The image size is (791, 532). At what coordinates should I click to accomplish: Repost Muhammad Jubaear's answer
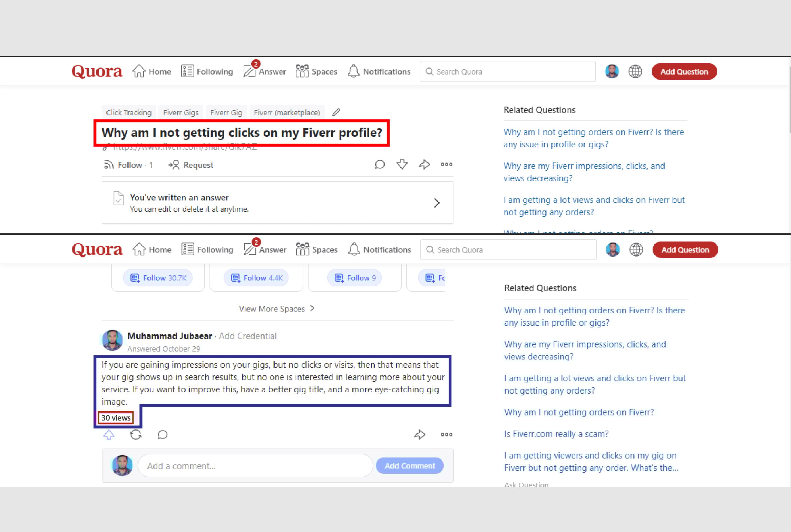136,434
